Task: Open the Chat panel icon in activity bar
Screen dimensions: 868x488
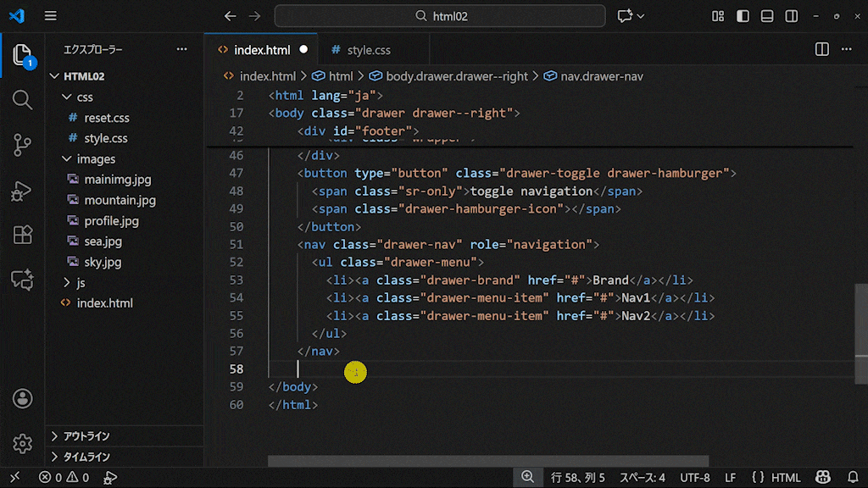Action: click(23, 280)
